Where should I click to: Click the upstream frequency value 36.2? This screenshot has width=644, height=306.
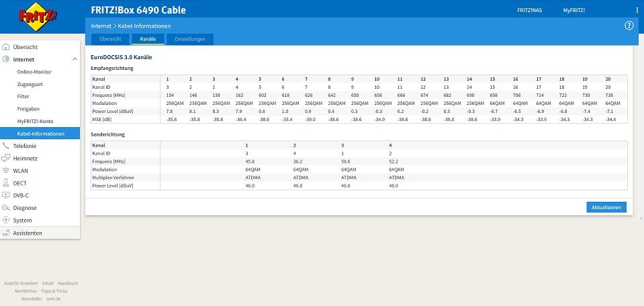pyautogui.click(x=297, y=161)
